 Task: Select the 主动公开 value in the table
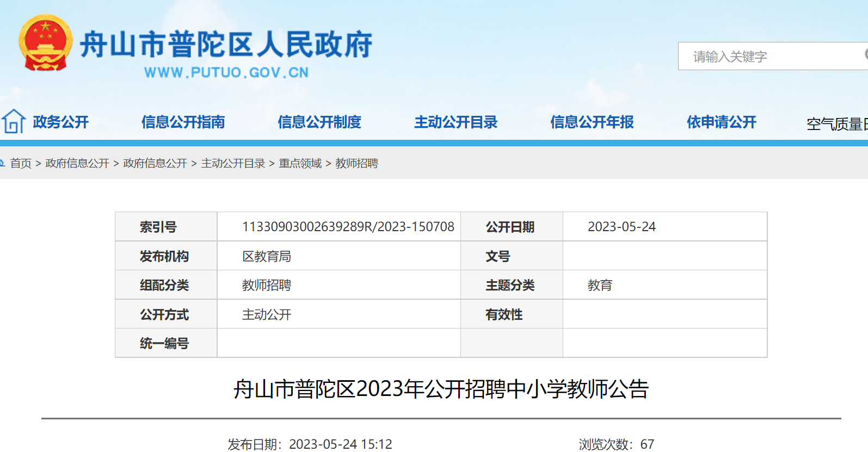point(267,314)
